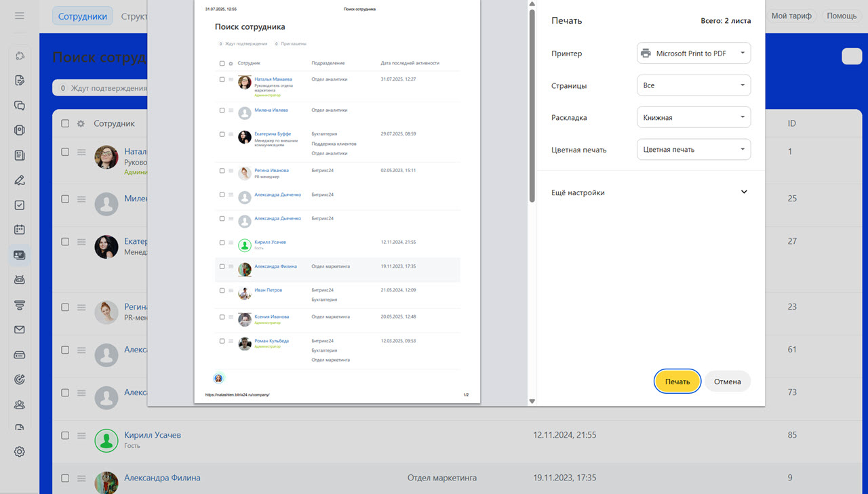Open the CRM funnel icon in sidebar
The height and width of the screenshot is (494, 868).
point(20,305)
